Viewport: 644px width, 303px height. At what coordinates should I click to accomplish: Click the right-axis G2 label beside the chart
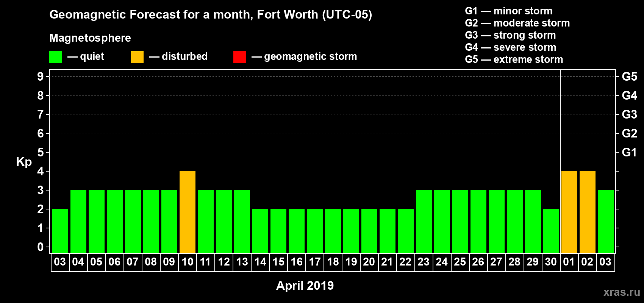pyautogui.click(x=630, y=133)
